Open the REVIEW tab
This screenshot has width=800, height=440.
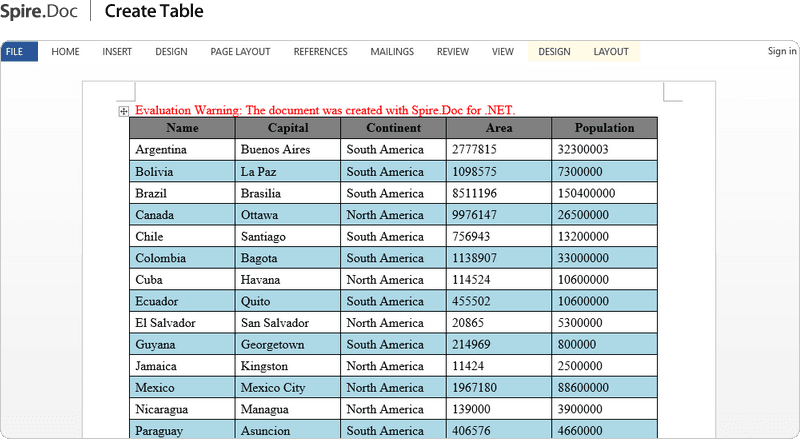point(453,52)
